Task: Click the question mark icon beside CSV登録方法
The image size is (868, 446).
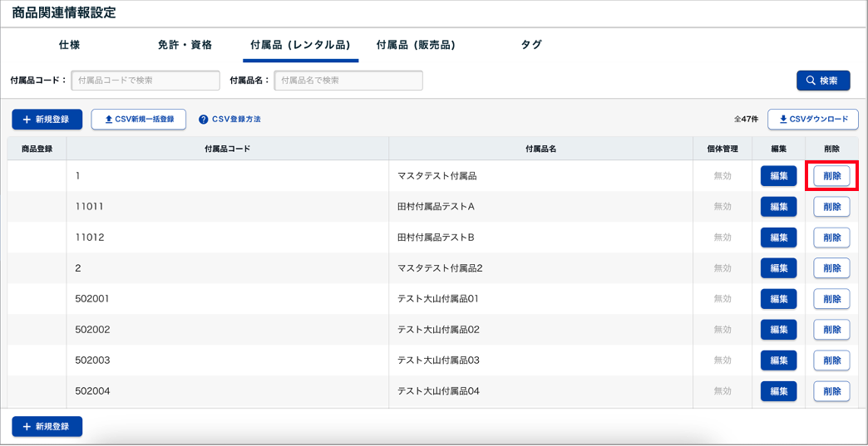Action: pyautogui.click(x=203, y=120)
